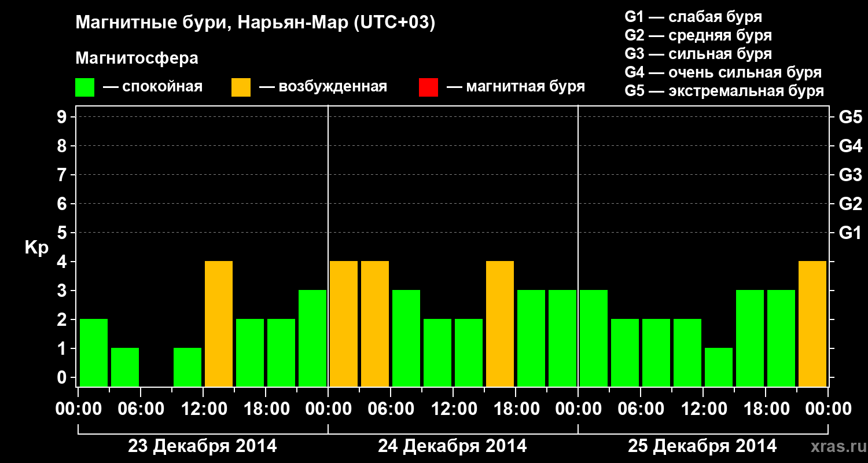Click the G5 tick label on right axis

point(850,117)
